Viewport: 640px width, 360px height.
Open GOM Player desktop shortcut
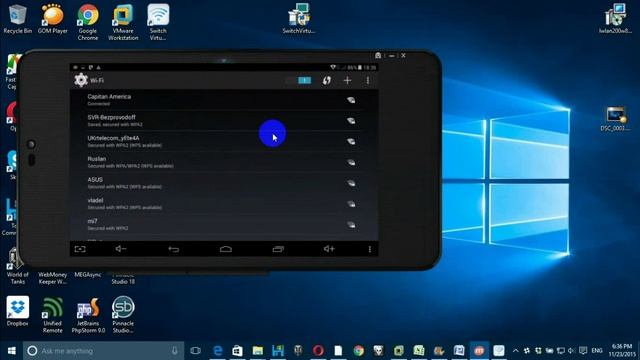[x=53, y=19]
